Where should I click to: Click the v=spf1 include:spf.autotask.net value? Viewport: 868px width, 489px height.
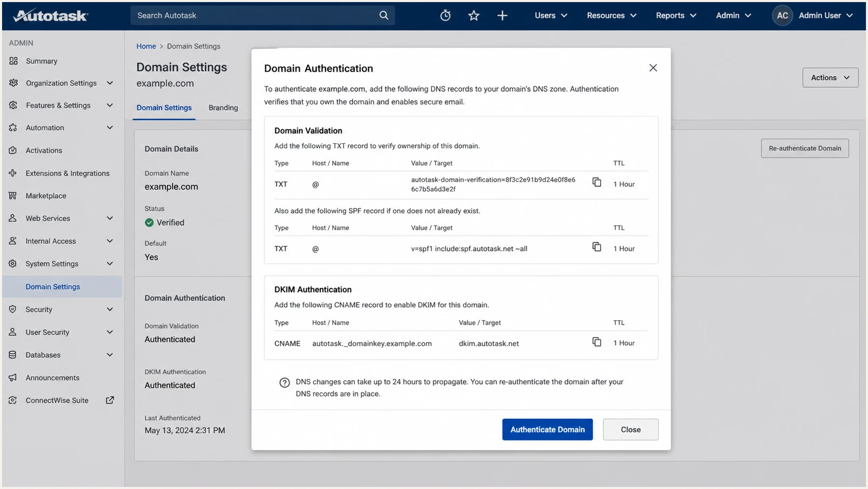point(469,249)
